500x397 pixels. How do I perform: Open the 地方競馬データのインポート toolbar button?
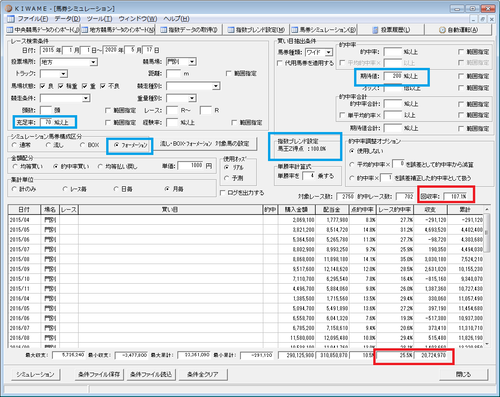pos(118,30)
